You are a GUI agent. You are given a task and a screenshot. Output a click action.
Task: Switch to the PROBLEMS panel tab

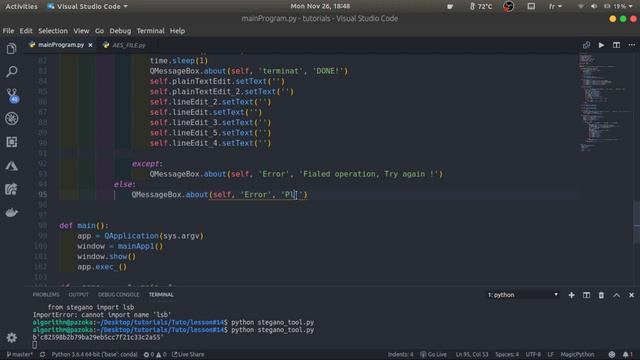[x=46, y=295]
